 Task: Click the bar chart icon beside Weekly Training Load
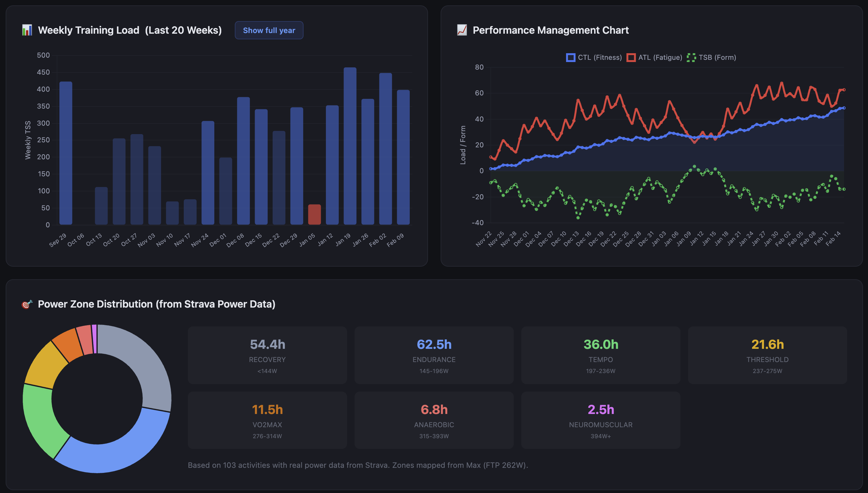click(x=26, y=30)
